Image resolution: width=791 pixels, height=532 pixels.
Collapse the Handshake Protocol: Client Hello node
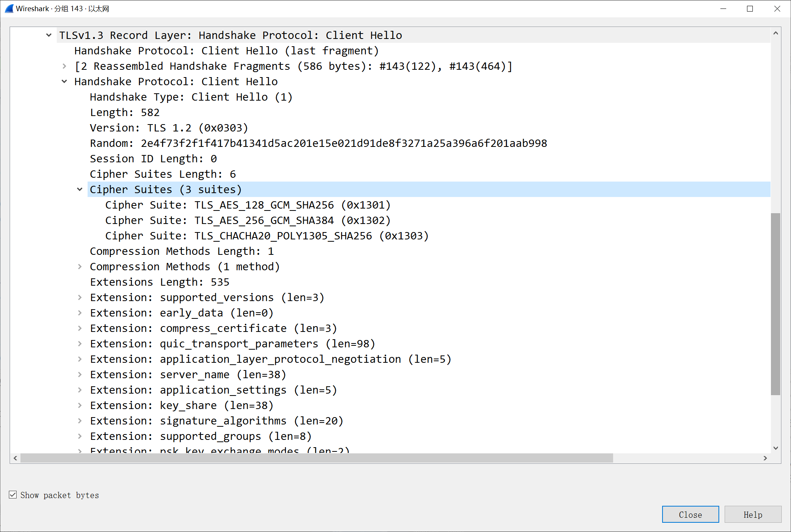pos(64,81)
